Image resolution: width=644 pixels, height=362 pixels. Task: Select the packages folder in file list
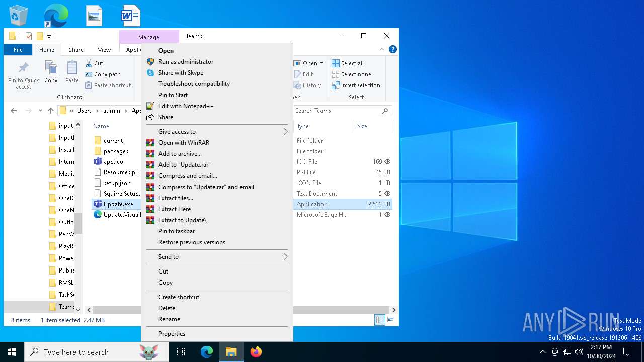point(116,151)
